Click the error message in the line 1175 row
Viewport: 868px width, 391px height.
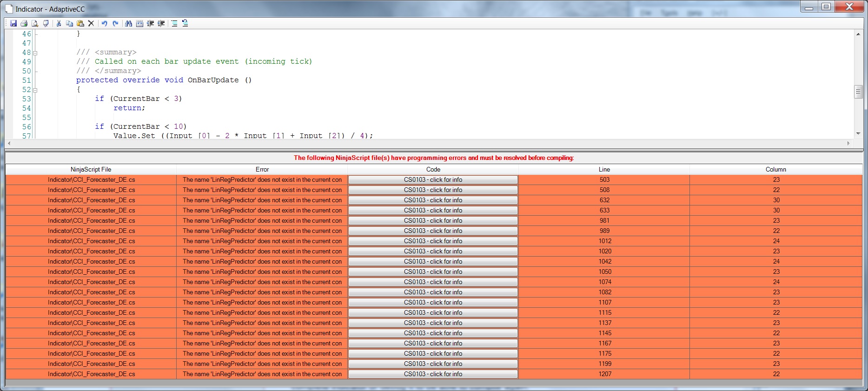tap(262, 354)
